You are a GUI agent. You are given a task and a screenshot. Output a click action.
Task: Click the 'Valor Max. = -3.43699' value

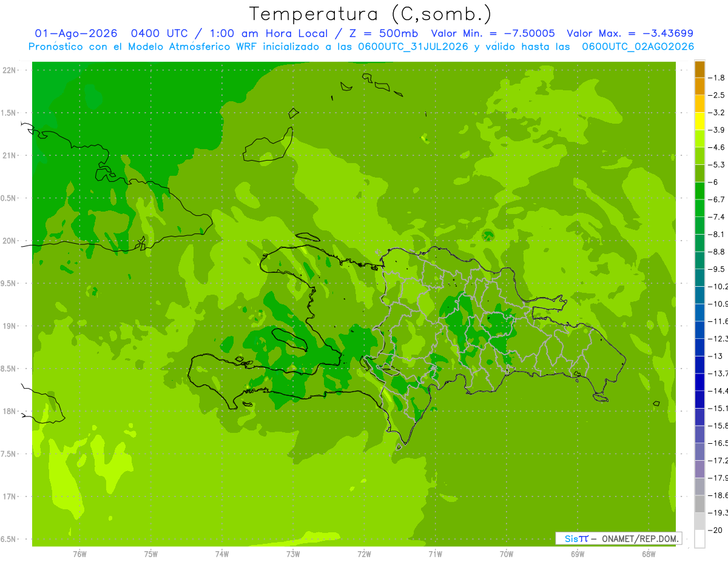click(x=630, y=33)
